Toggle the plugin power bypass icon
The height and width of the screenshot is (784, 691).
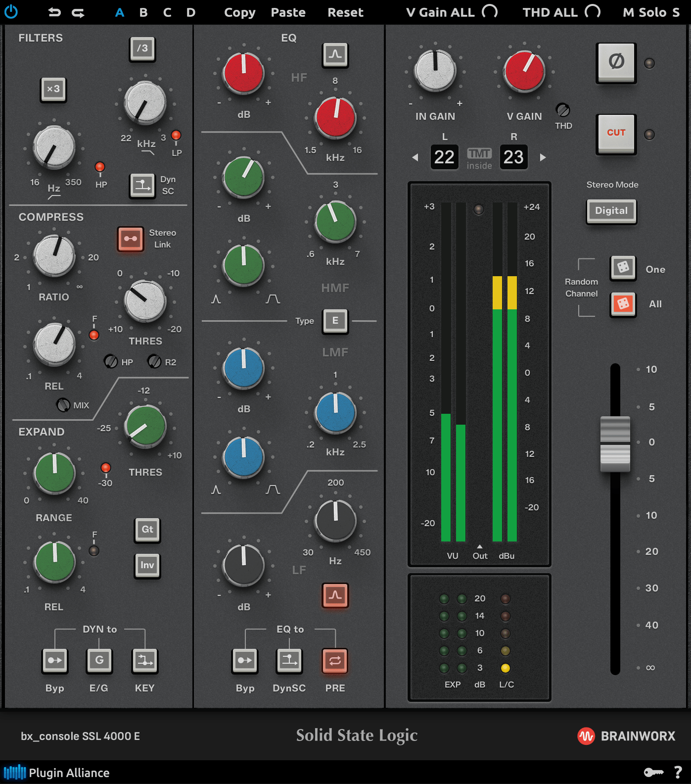click(x=11, y=12)
